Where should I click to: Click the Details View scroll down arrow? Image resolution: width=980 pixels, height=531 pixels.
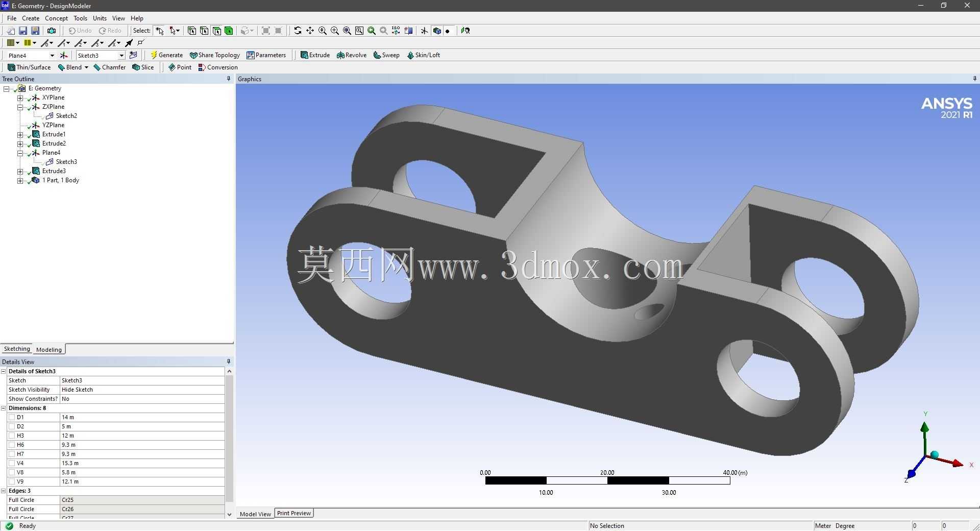tap(229, 514)
